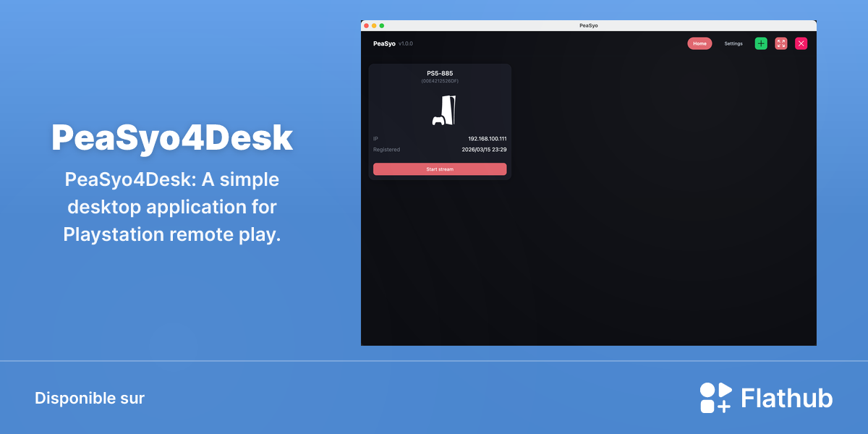Click the red macOS close button
This screenshot has height=434, width=868.
tap(367, 25)
